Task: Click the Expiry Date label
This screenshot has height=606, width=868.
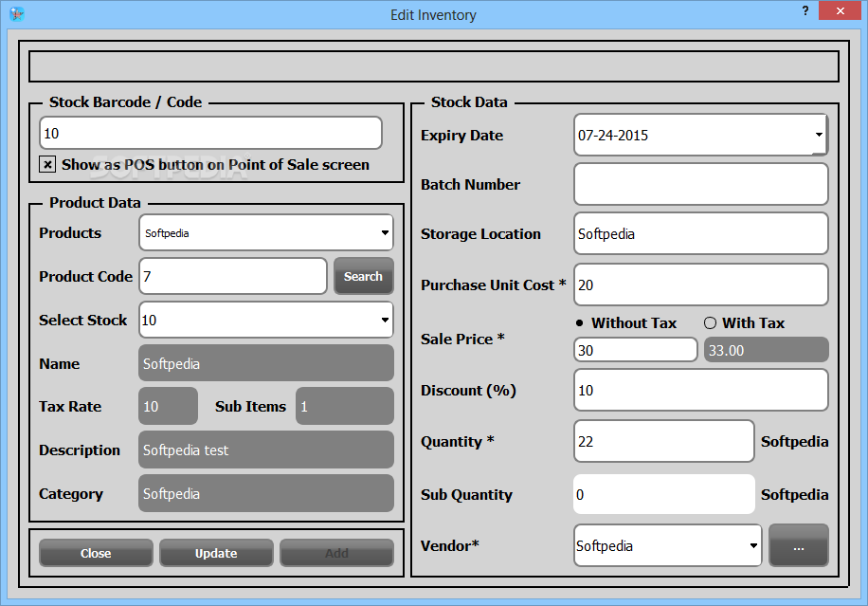Action: 461,136
